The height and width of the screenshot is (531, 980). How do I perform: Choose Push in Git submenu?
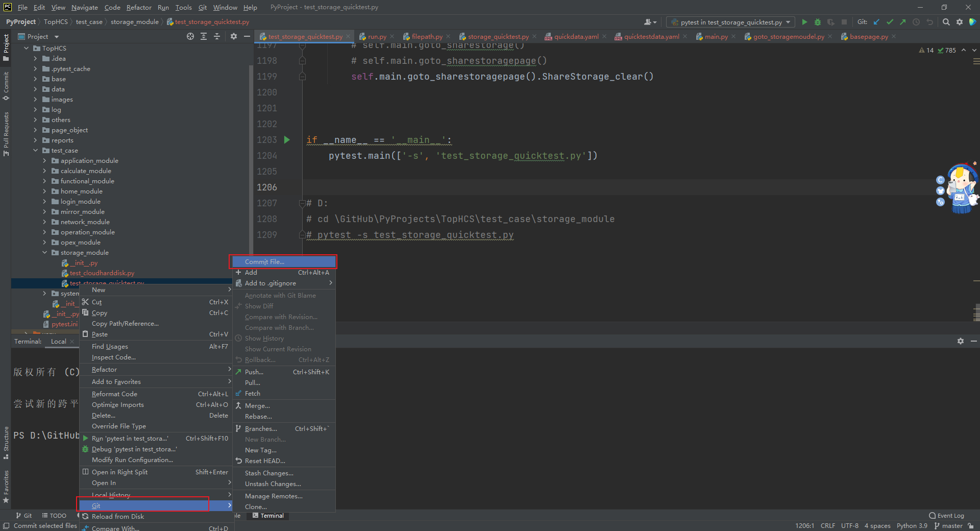pyautogui.click(x=284, y=372)
